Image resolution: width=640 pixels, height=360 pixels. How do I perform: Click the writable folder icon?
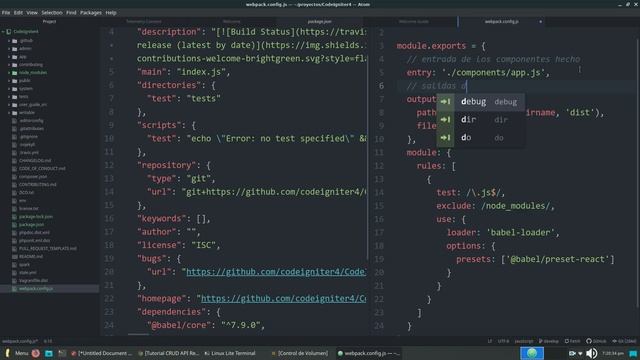point(15,113)
